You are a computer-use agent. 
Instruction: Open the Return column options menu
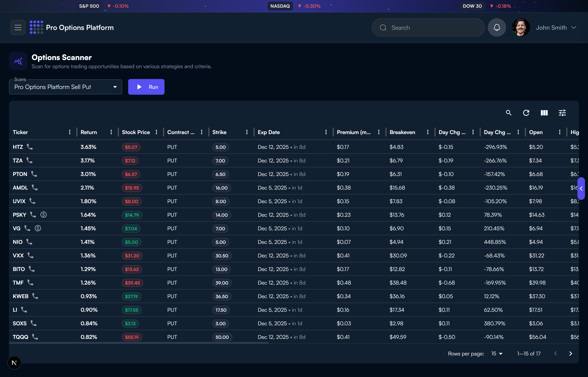[111, 132]
